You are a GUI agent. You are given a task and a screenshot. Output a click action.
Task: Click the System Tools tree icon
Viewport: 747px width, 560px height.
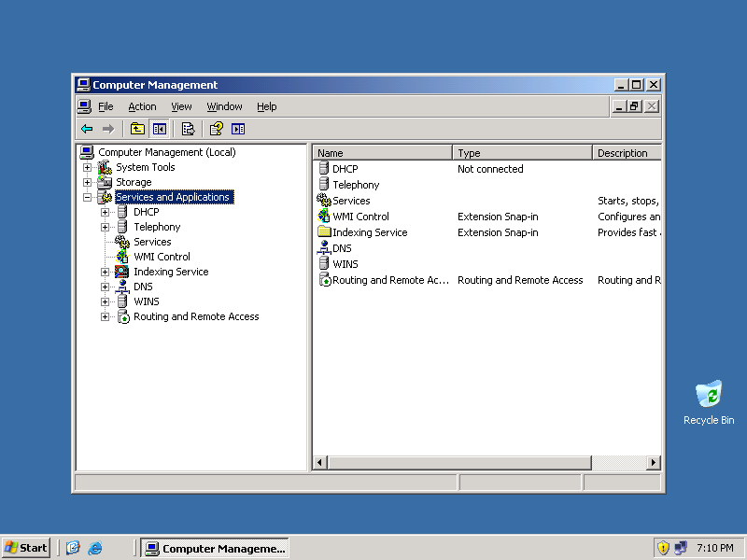[x=105, y=167]
